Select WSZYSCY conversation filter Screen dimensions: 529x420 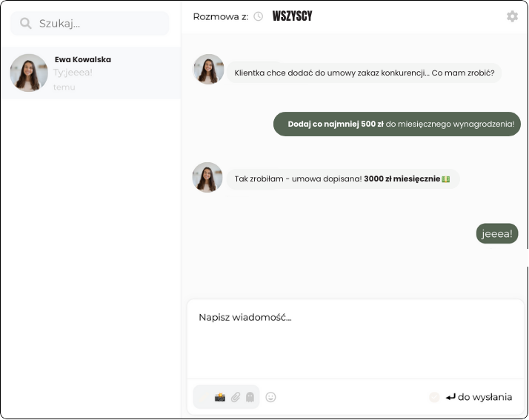pyautogui.click(x=292, y=16)
